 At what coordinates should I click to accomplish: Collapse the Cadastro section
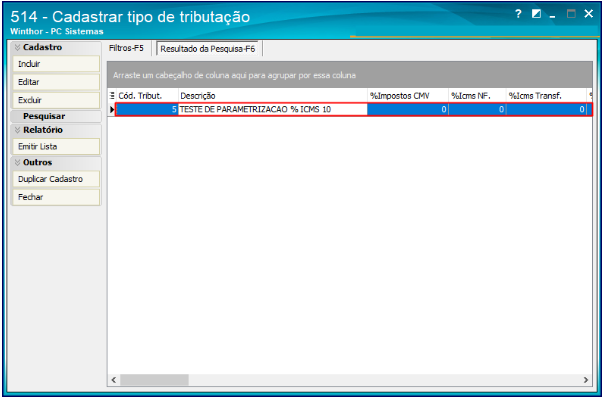click(x=17, y=47)
